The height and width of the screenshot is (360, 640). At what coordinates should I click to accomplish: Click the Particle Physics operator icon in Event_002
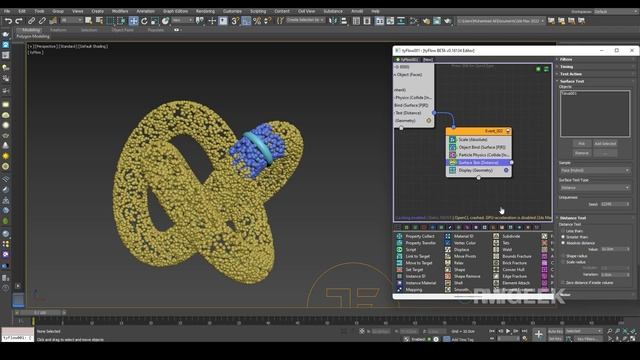(x=452, y=155)
